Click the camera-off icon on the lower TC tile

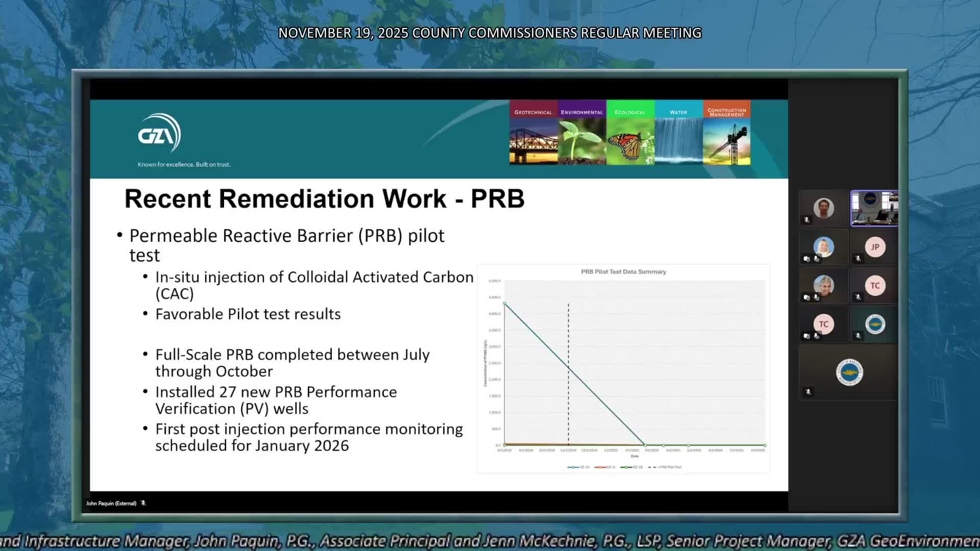805,336
